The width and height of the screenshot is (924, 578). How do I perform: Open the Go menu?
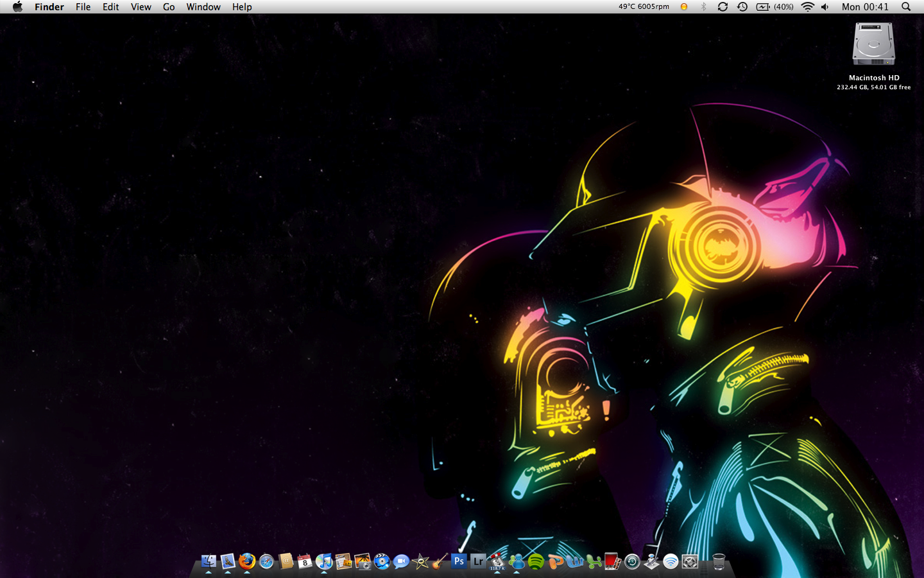pos(169,6)
